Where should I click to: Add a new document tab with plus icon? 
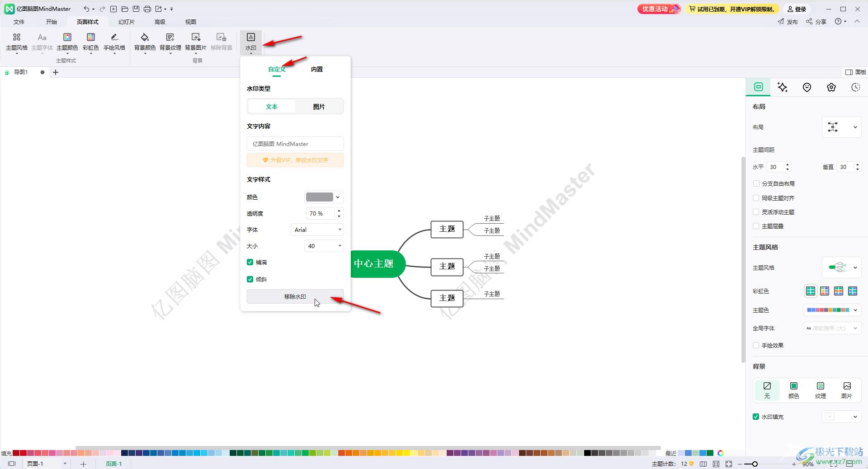point(56,72)
